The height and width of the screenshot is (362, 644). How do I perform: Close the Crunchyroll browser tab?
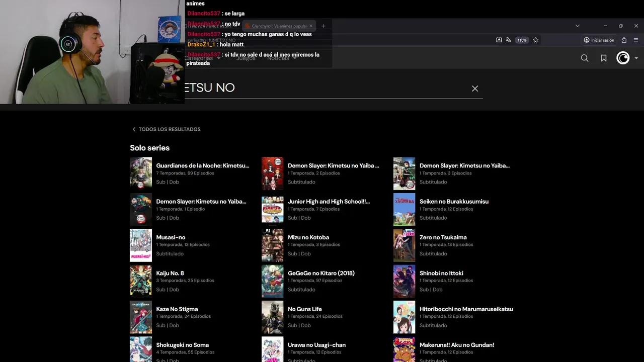coord(311,26)
